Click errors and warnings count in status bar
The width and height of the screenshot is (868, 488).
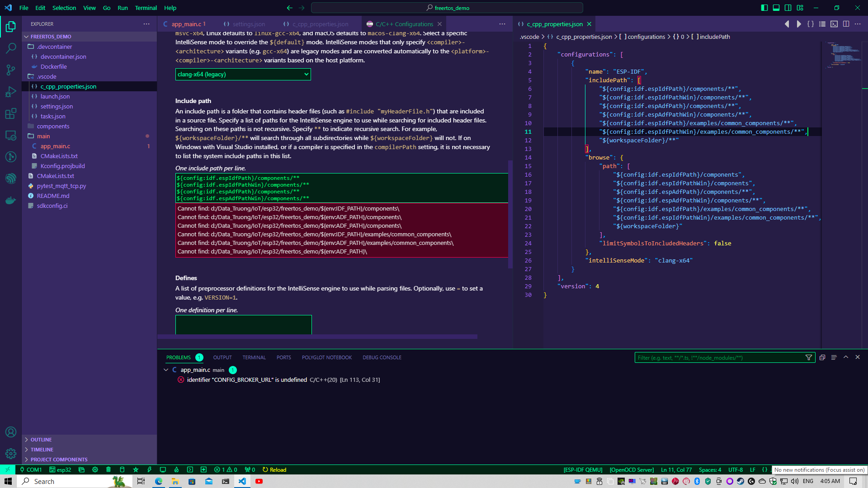tap(226, 469)
